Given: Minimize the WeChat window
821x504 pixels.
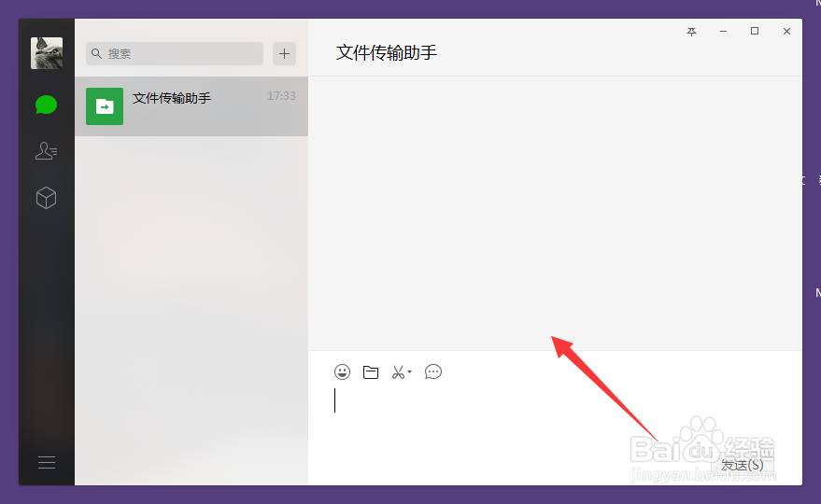Looking at the screenshot, I should 723,32.
